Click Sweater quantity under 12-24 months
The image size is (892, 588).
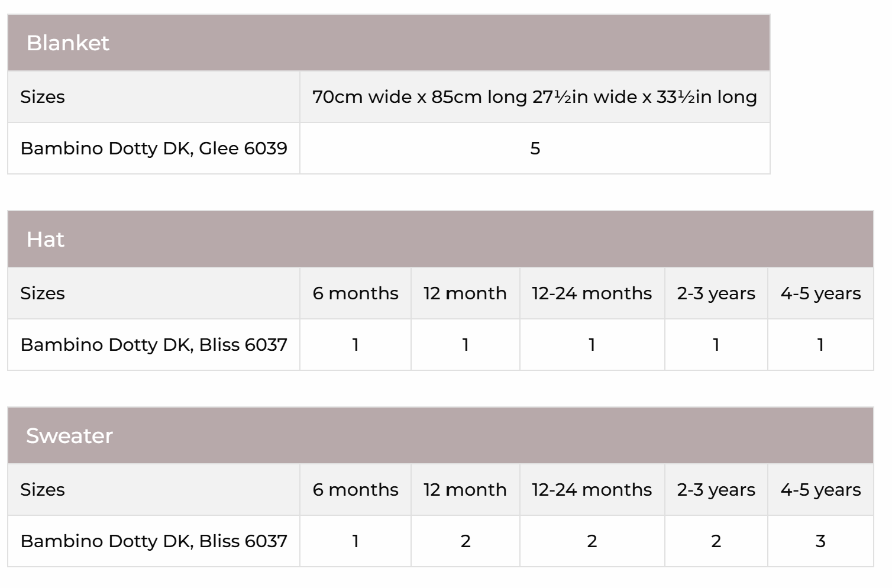(592, 541)
